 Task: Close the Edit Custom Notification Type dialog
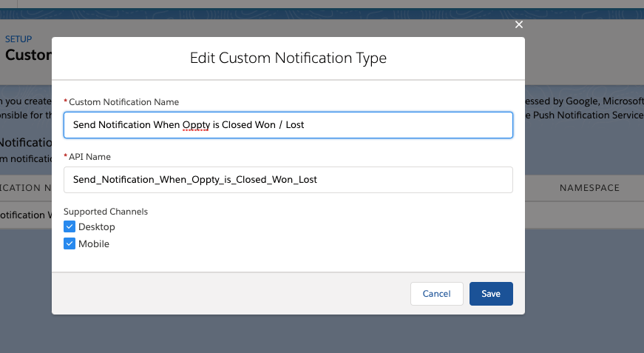tap(519, 24)
